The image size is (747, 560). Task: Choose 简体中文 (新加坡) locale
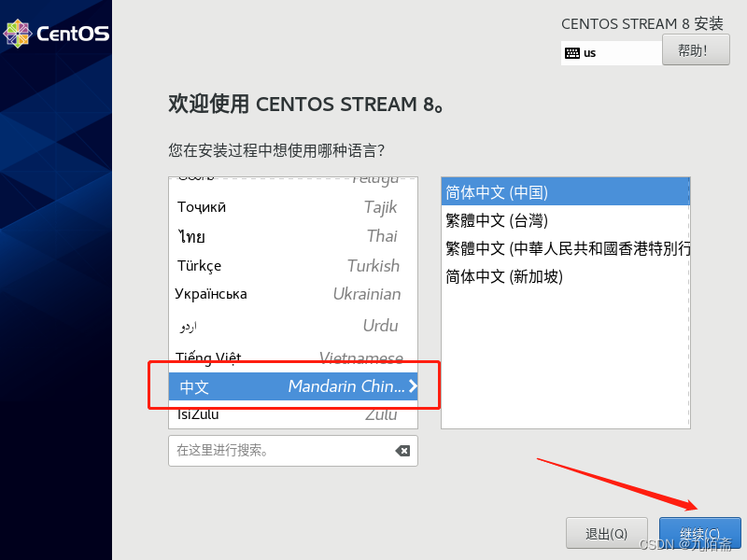coord(566,276)
